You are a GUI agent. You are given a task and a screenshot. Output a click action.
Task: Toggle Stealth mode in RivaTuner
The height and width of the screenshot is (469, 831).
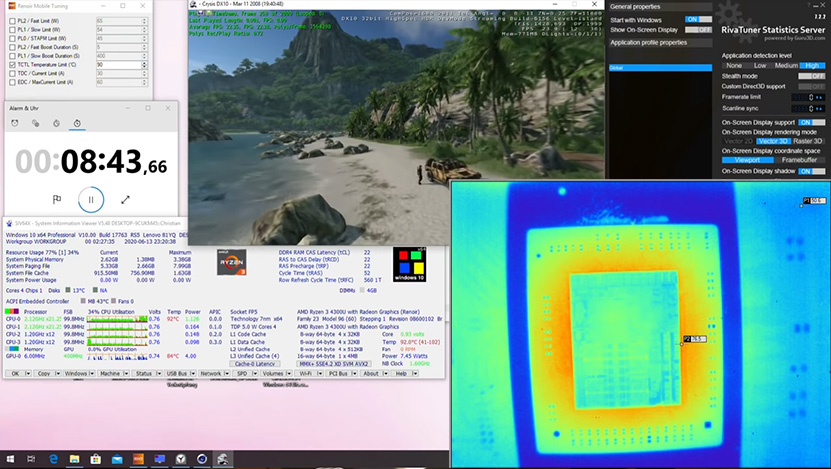811,76
